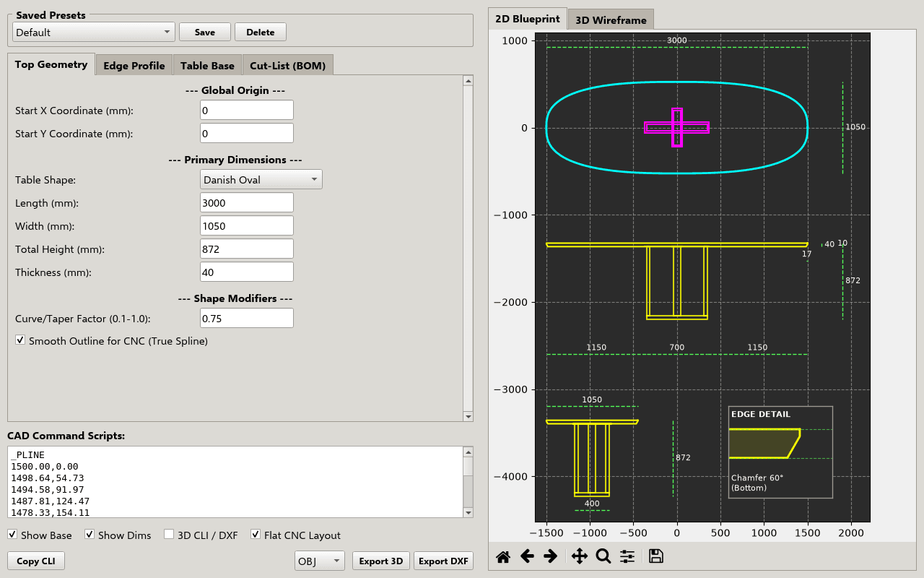Toggle the Flat CNC Layout checkbox
Image resolution: width=924 pixels, height=578 pixels.
(x=256, y=535)
